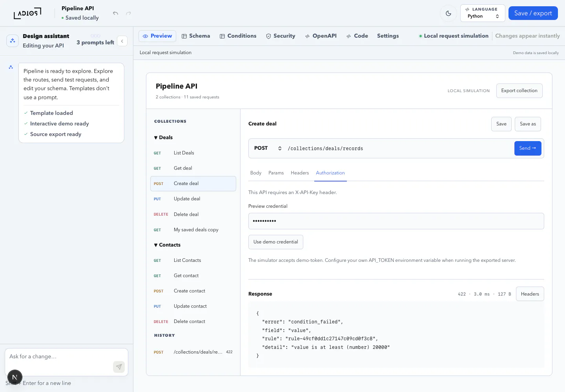This screenshot has width=565, height=392.
Task: Open the OpenAPI tab
Action: 321,36
